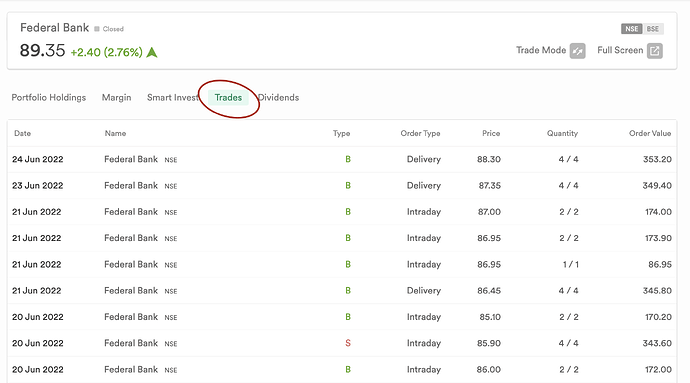Click the 24 Jun 2022 date cell
This screenshot has width=690, height=383.
pos(38,159)
